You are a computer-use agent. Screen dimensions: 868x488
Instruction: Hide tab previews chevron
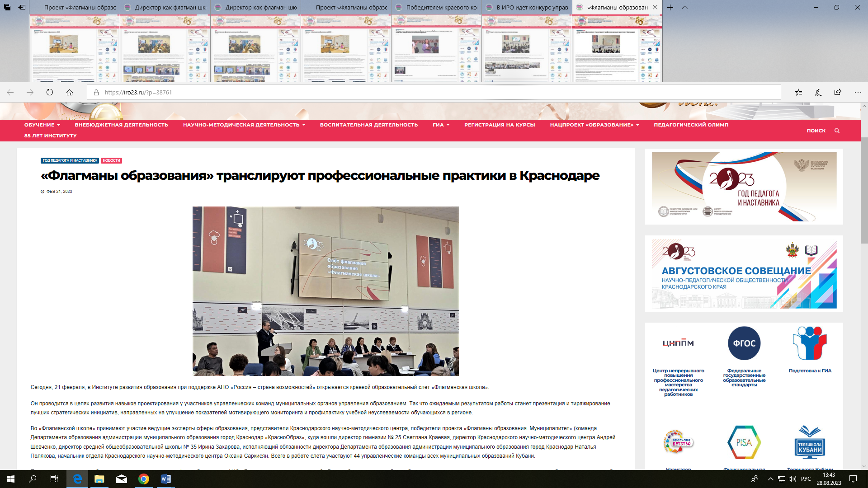click(684, 7)
